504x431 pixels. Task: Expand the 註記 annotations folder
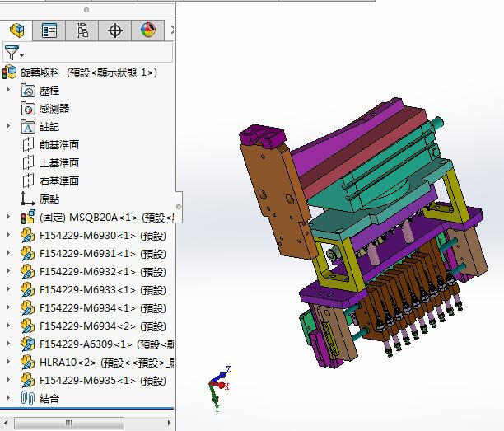tap(8, 126)
